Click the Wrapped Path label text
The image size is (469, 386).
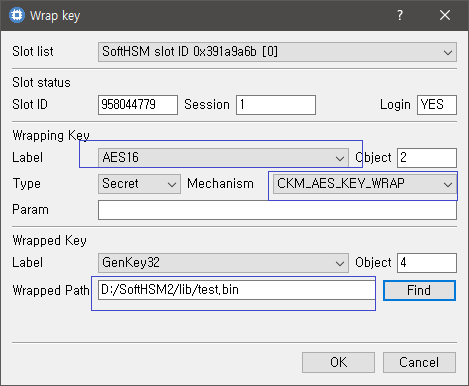coord(51,290)
